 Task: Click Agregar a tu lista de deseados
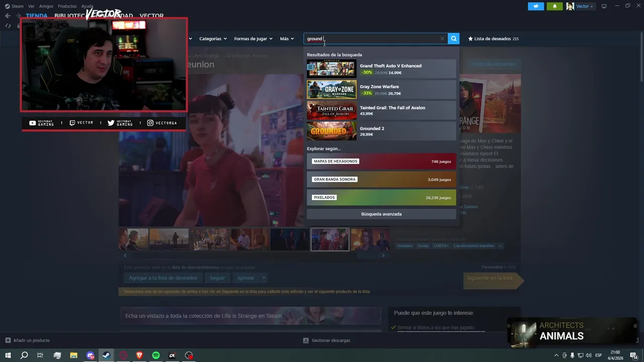point(163,278)
